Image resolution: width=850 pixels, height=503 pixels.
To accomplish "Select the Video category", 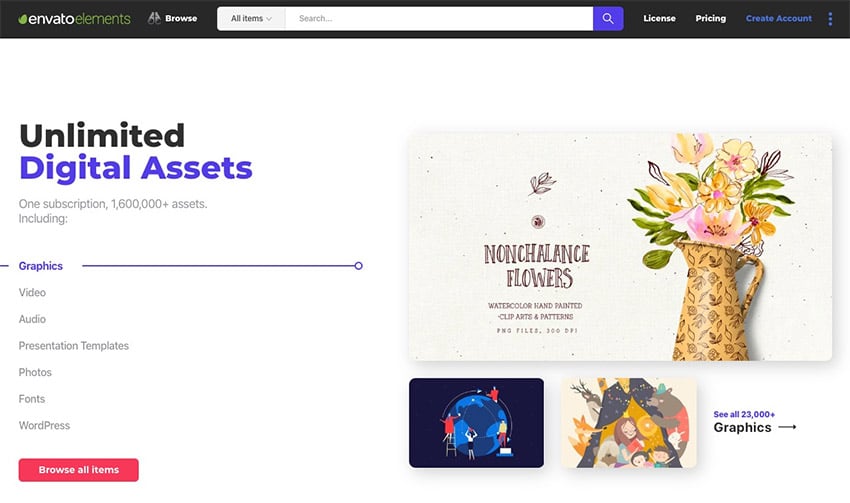I will click(33, 293).
